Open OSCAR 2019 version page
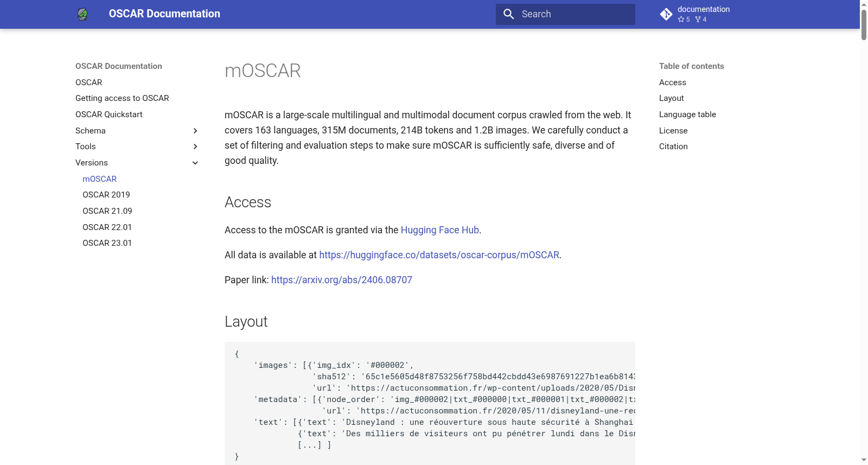The image size is (868, 465). [106, 195]
